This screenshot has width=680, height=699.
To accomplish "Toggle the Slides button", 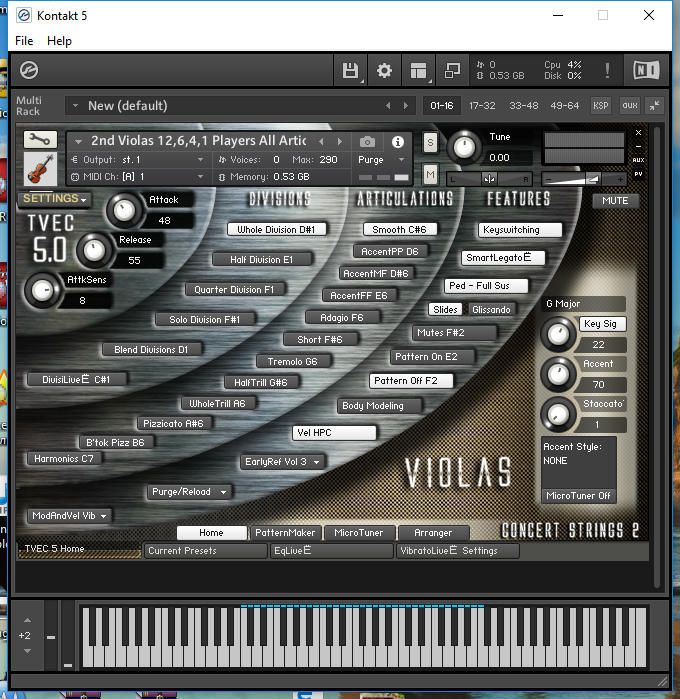I will [x=445, y=309].
